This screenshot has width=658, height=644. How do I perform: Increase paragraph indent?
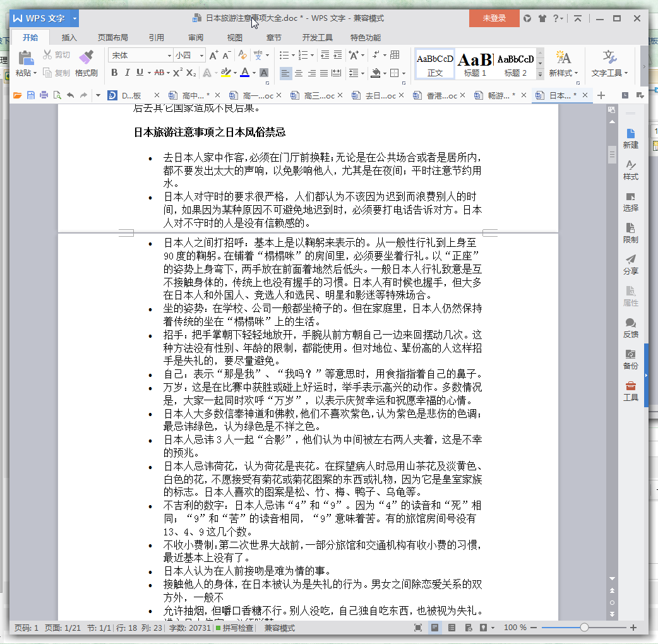tap(338, 55)
